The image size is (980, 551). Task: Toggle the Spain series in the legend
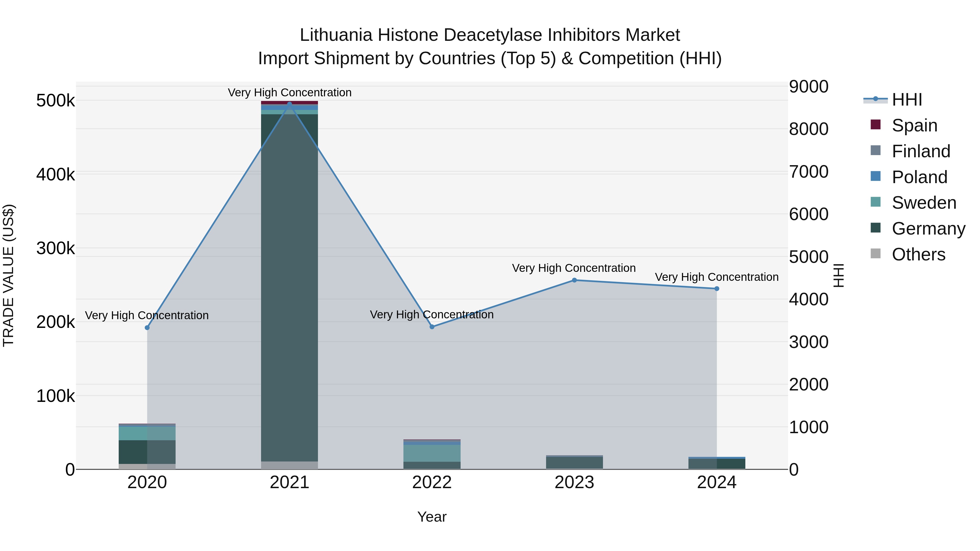pos(904,125)
